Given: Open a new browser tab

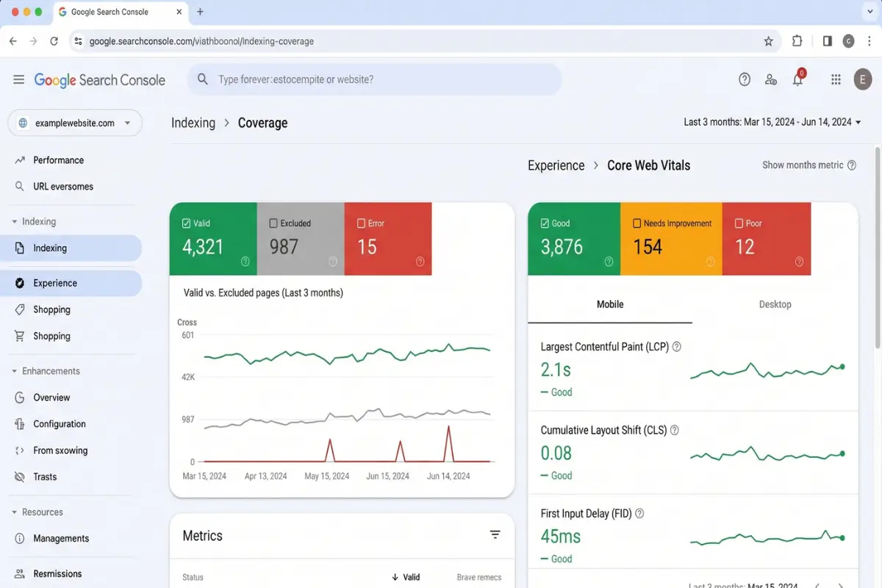Looking at the screenshot, I should (x=200, y=12).
